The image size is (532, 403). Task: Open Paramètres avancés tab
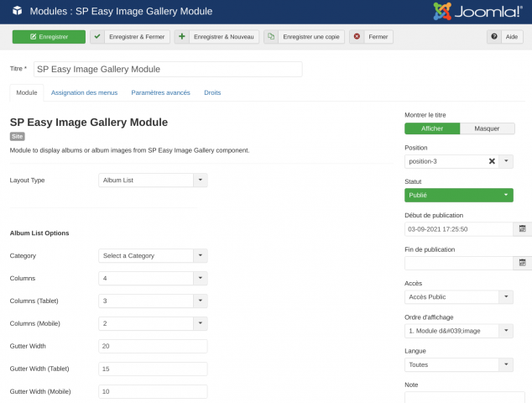160,92
